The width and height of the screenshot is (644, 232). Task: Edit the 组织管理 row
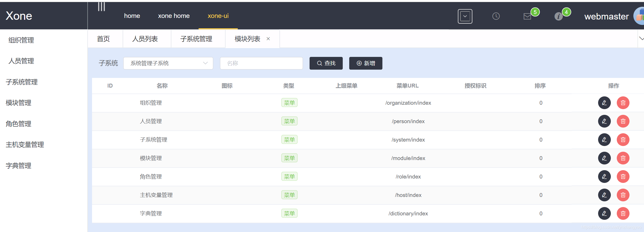pos(604,103)
